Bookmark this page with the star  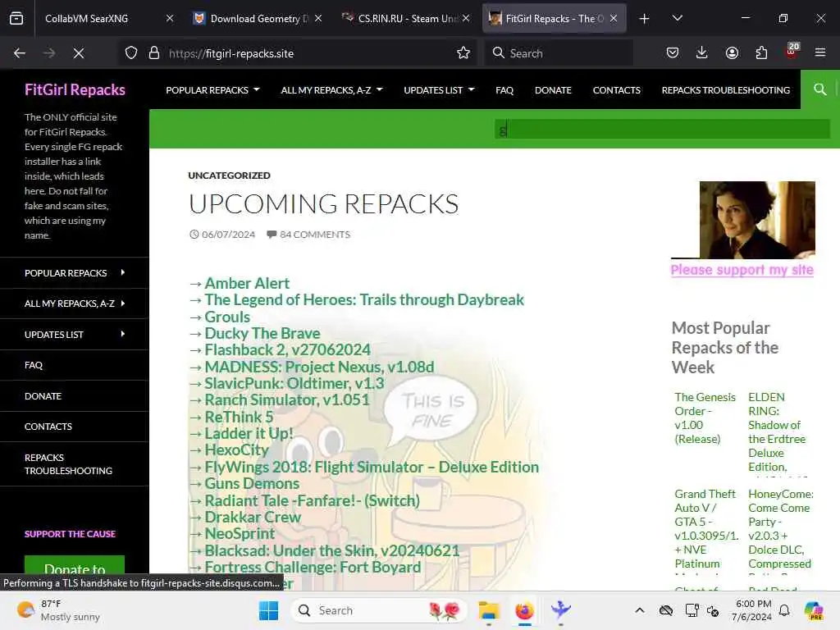[463, 53]
